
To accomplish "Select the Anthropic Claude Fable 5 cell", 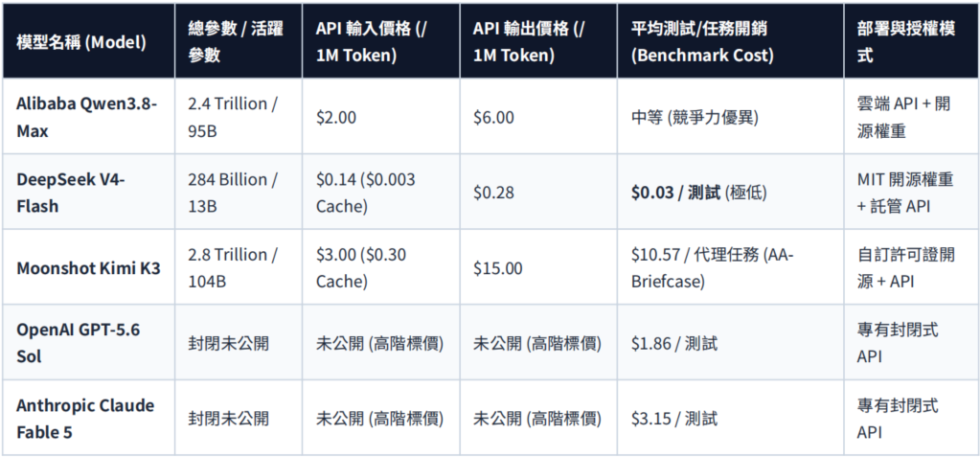I will click(89, 418).
